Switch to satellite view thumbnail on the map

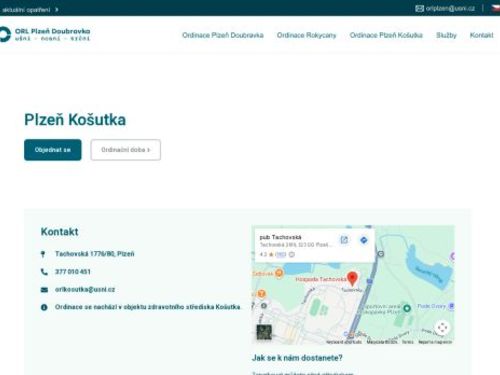click(264, 332)
